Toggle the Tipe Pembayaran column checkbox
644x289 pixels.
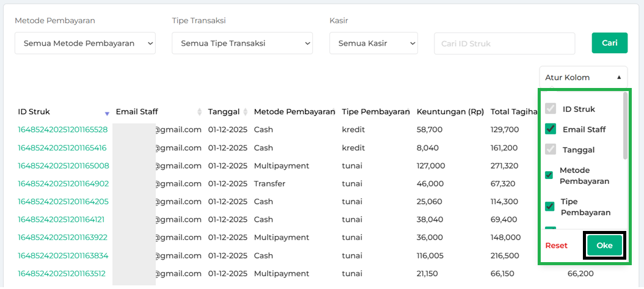[x=550, y=207]
